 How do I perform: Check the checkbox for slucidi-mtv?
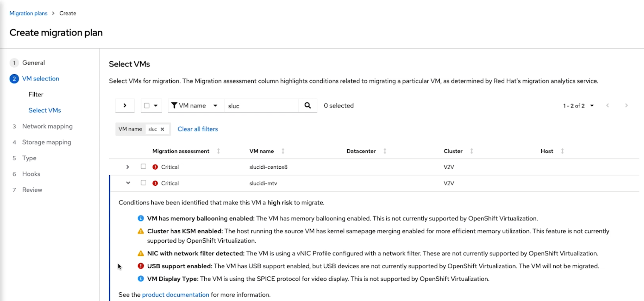coord(144,183)
